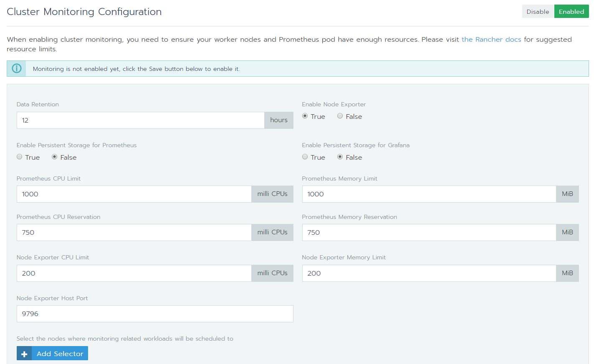Select False for Grafana persistent storage
Viewport: 594px width, 364px height.
pyautogui.click(x=340, y=157)
